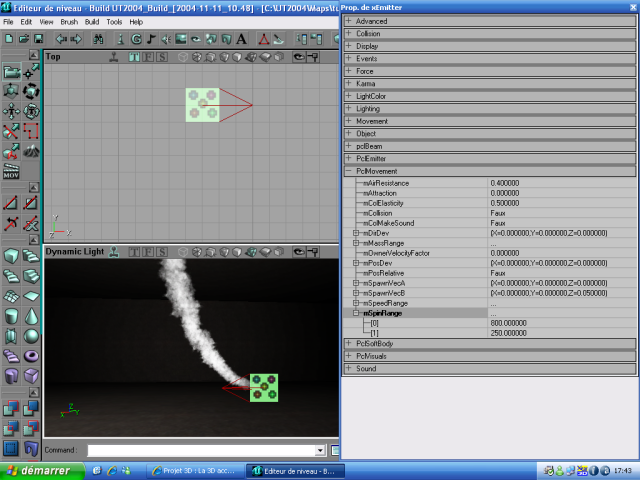This screenshot has width=640, height=480.
Task: Click the Save map toolbar icon
Action: pos(36,39)
